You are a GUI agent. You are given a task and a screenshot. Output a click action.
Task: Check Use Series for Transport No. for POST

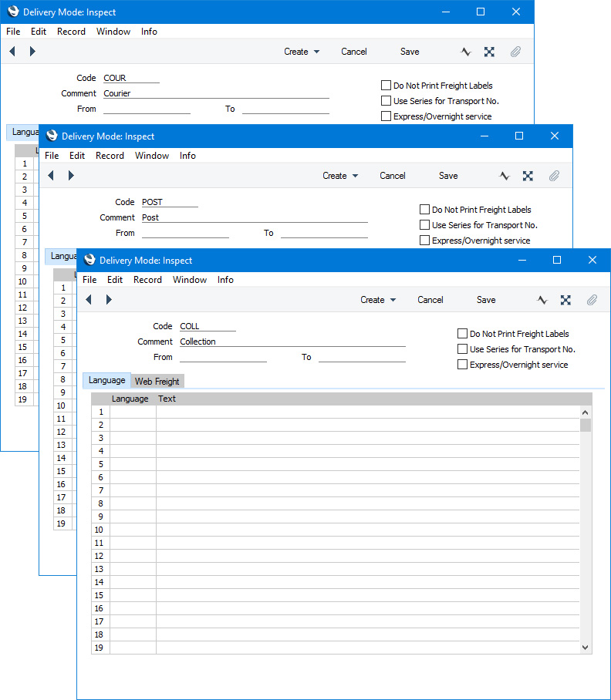tap(424, 225)
